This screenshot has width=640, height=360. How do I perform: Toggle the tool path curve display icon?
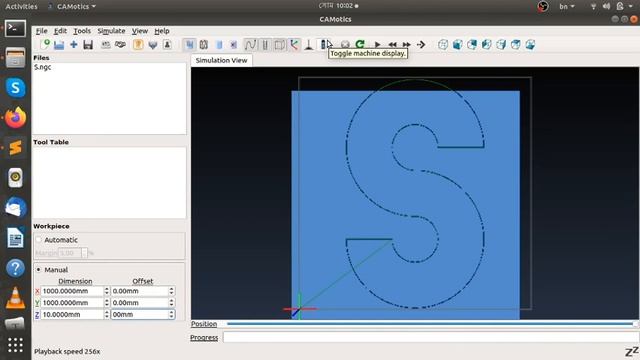coord(250,44)
